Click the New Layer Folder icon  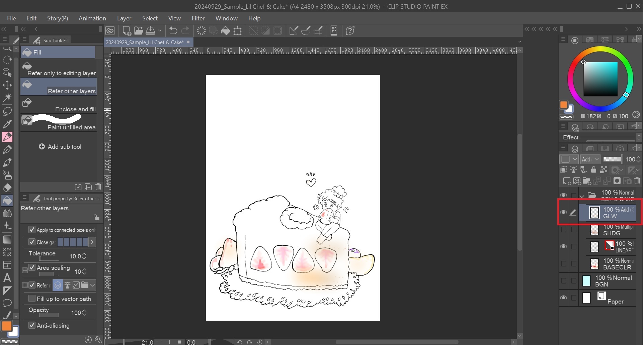pyautogui.click(x=587, y=181)
